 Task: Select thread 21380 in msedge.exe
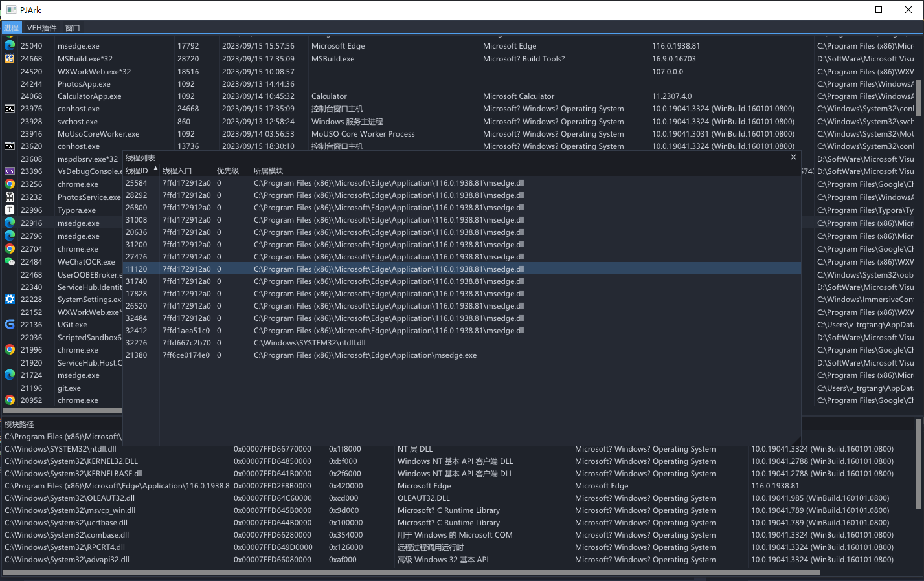(x=462, y=355)
